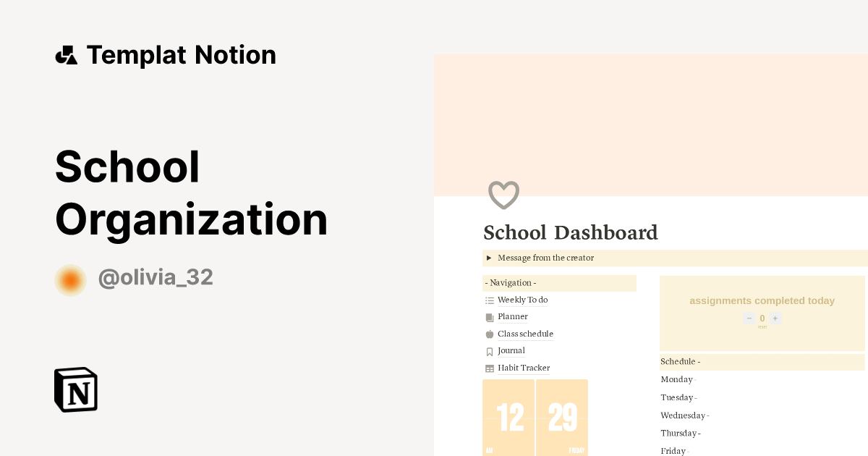This screenshot has height=456, width=868.
Task: Open the Class schedule page
Action: [525, 334]
